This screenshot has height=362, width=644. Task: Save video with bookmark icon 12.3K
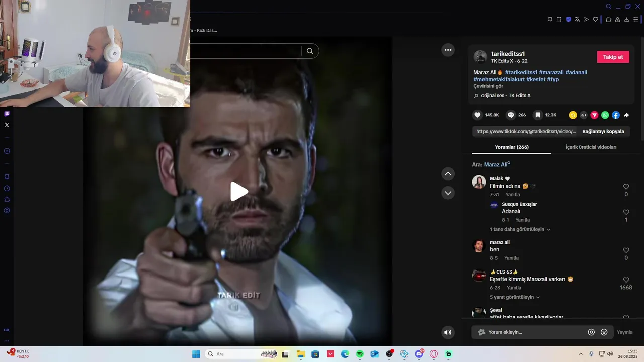pos(538,115)
